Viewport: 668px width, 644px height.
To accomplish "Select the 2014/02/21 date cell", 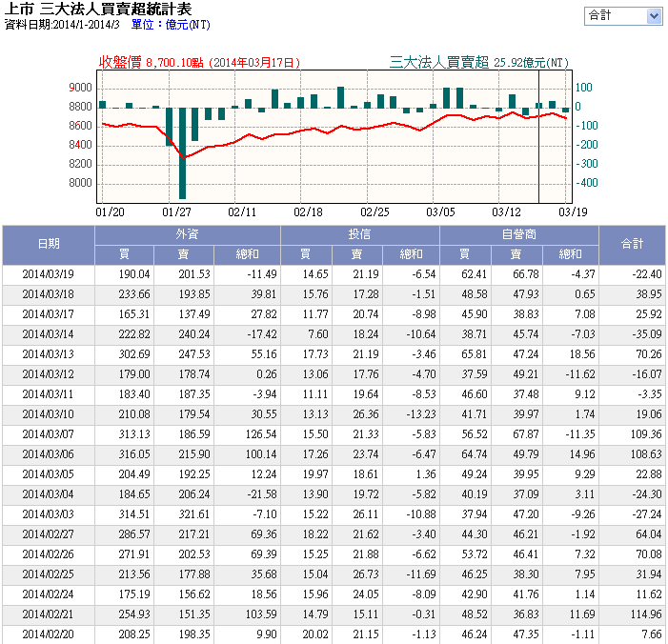I will coord(49,615).
